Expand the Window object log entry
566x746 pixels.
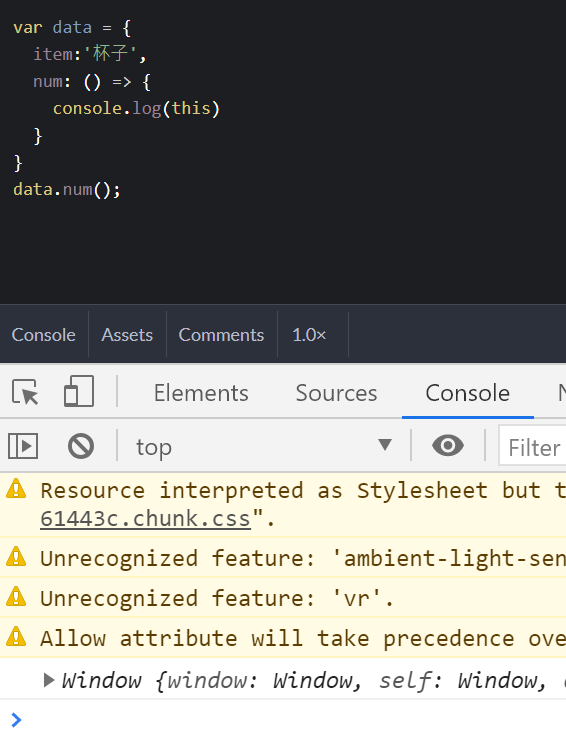tap(49, 680)
